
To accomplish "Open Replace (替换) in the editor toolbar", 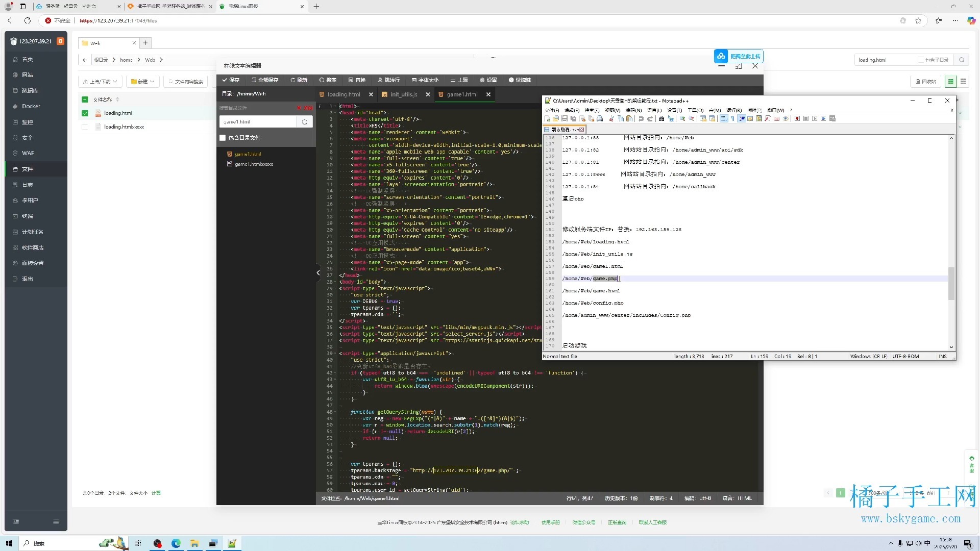I will [357, 80].
